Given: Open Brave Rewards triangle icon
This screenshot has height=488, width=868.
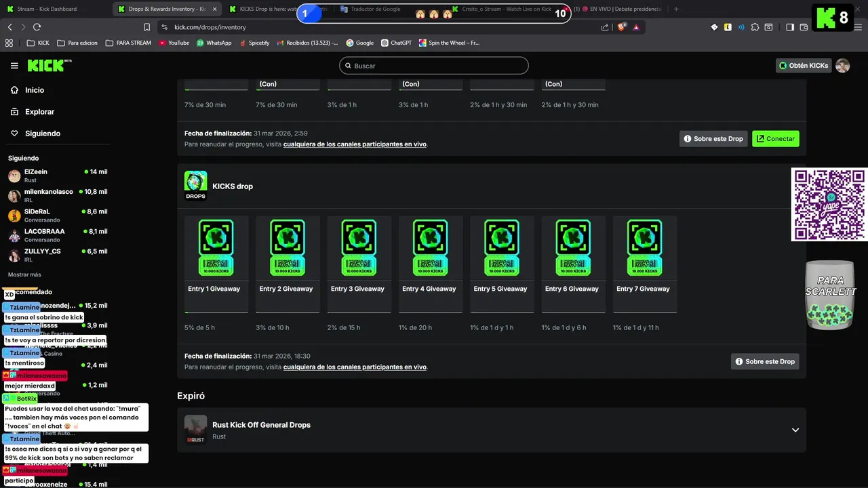Looking at the screenshot, I should [x=636, y=27].
